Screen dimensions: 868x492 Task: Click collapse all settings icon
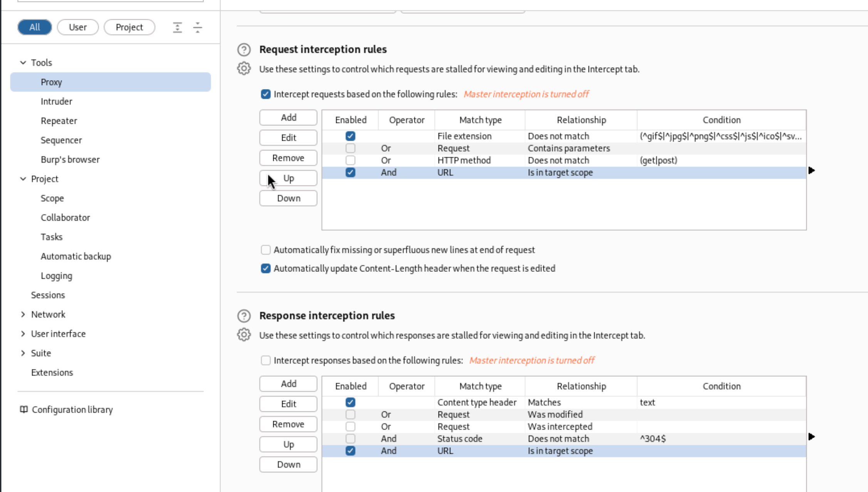click(198, 27)
